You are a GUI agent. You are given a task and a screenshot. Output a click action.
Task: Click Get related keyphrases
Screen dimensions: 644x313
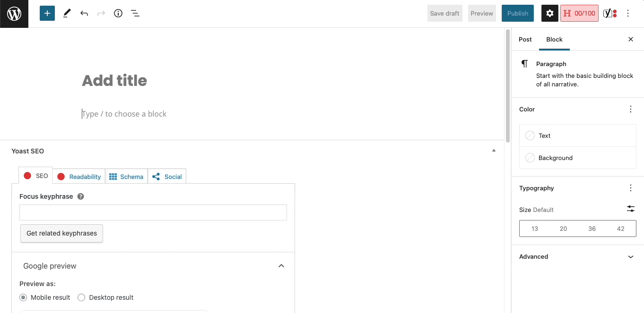[61, 233]
